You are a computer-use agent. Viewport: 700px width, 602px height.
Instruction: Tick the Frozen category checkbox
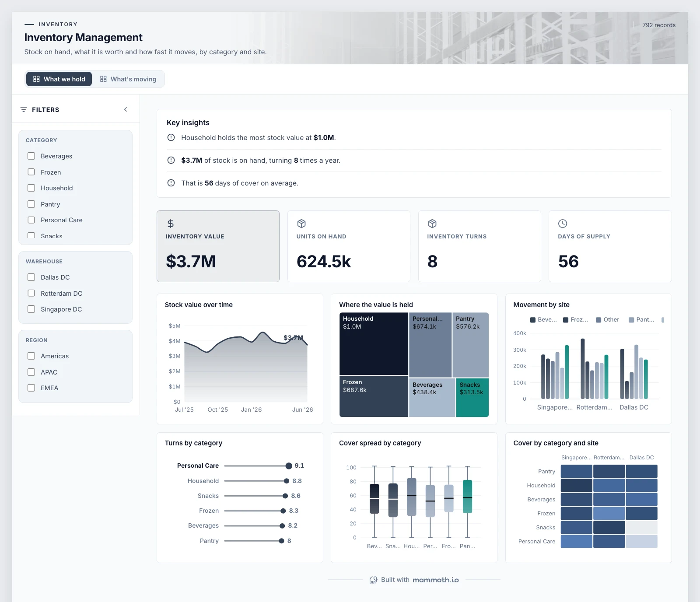pyautogui.click(x=31, y=172)
